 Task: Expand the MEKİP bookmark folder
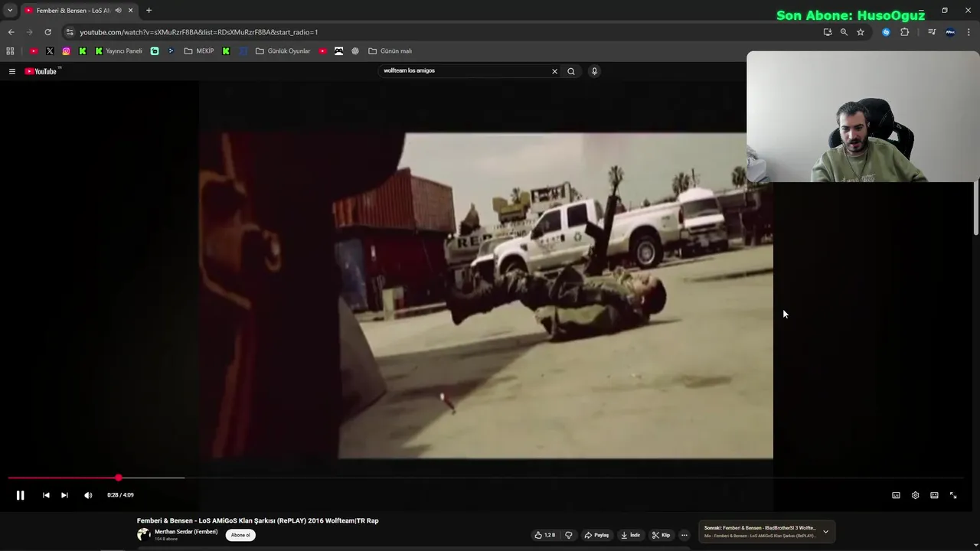199,51
